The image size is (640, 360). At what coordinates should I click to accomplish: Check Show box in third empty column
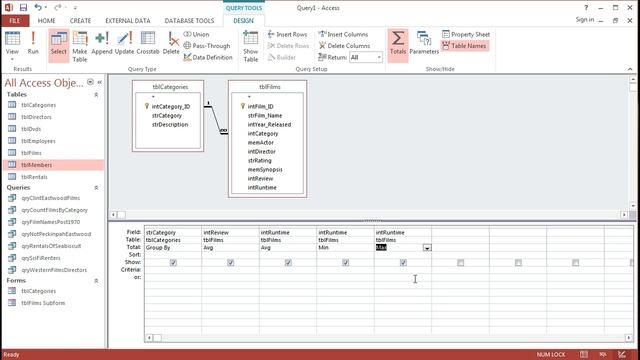(576, 263)
